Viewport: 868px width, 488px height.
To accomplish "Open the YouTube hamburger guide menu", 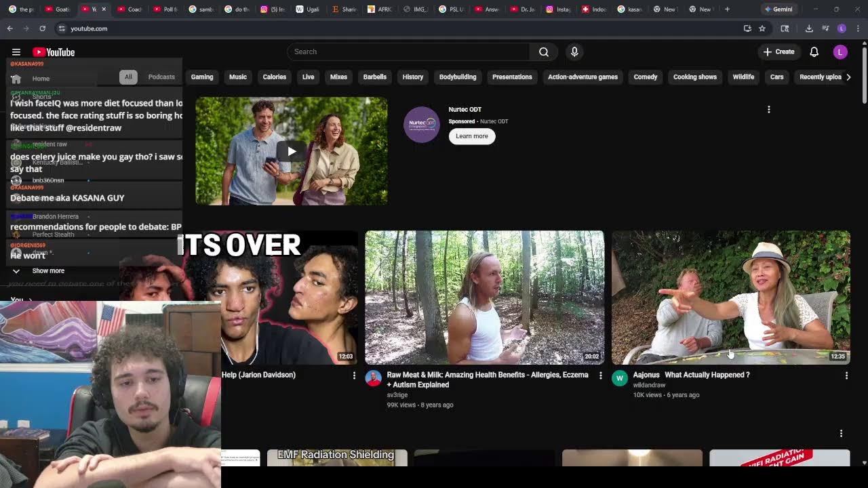I will coord(16,52).
